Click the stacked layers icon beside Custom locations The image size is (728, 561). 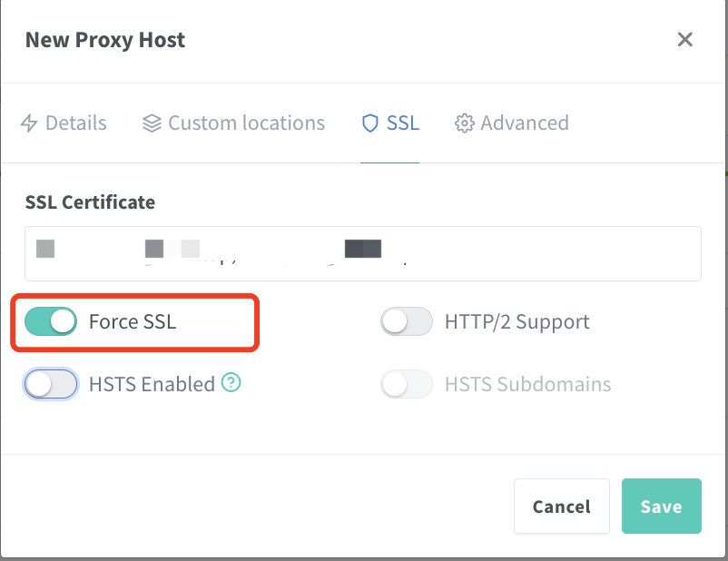point(151,123)
